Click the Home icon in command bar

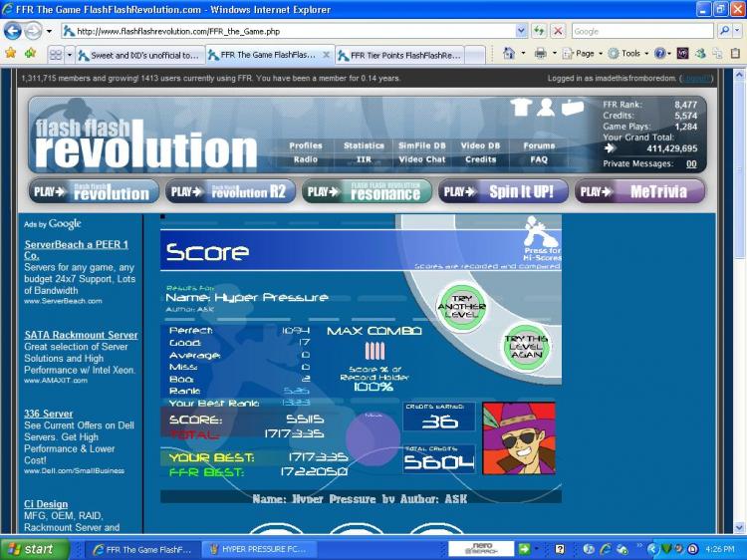509,54
